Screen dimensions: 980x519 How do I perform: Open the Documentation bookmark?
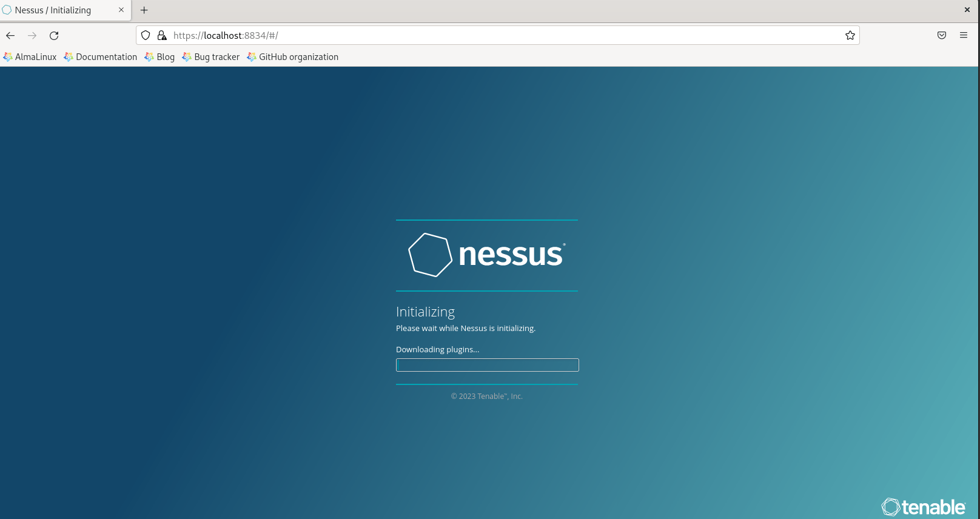[101, 57]
